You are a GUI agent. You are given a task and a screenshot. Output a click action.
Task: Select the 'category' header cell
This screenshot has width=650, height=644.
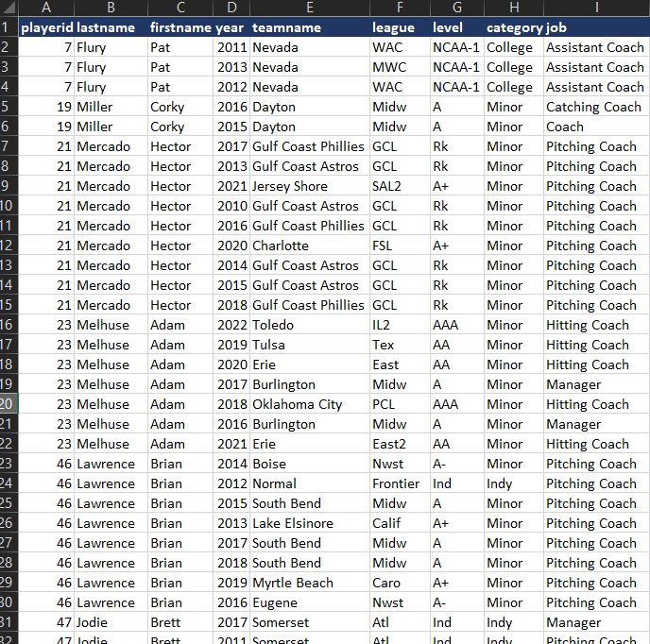pos(513,27)
